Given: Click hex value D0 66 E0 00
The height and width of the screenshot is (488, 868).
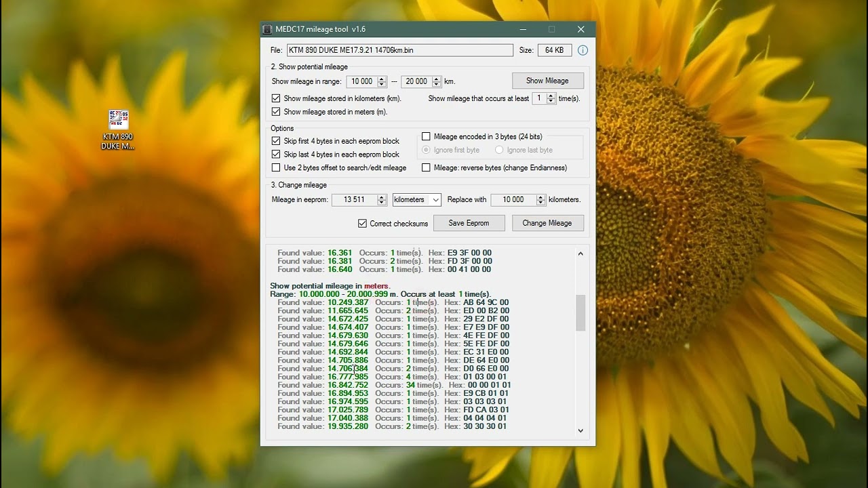Looking at the screenshot, I should click(486, 369).
